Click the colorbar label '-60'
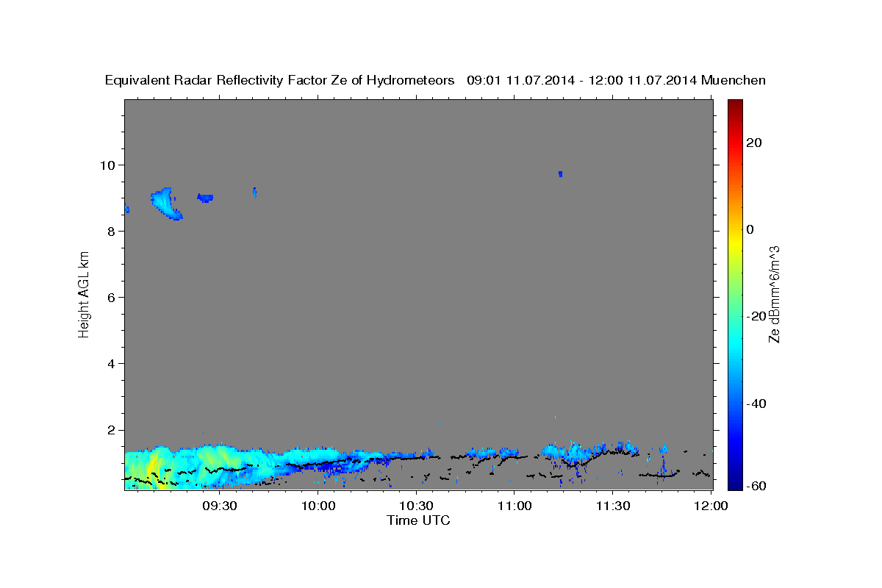The height and width of the screenshot is (588, 882). pos(757,486)
